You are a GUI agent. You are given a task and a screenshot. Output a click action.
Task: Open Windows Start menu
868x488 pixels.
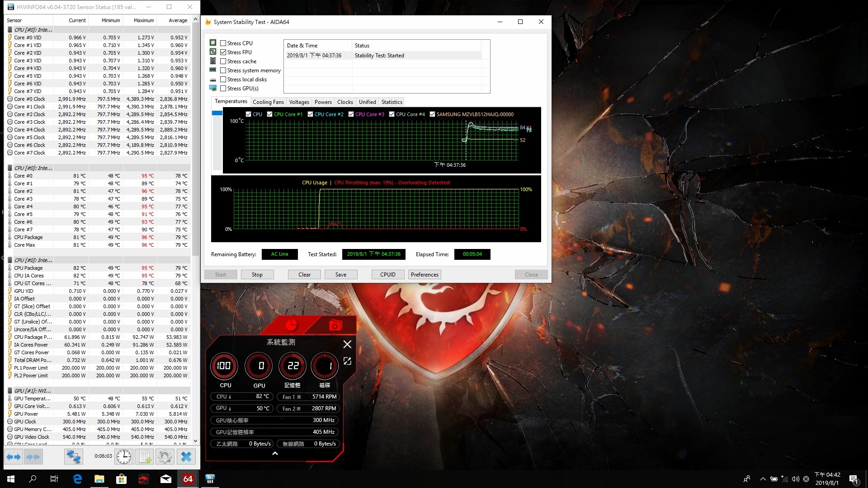(11, 479)
